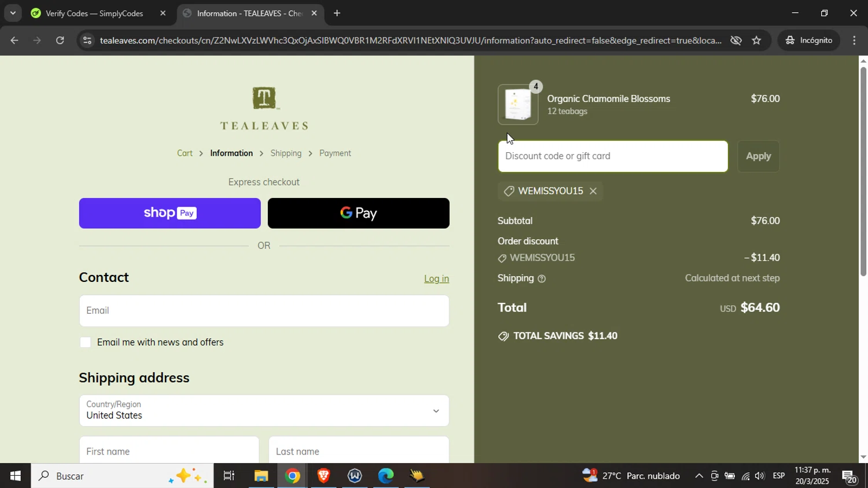The width and height of the screenshot is (868, 488).
Task: Open the Organic Chamomile Blossoms product thumbnail
Action: coord(518,105)
